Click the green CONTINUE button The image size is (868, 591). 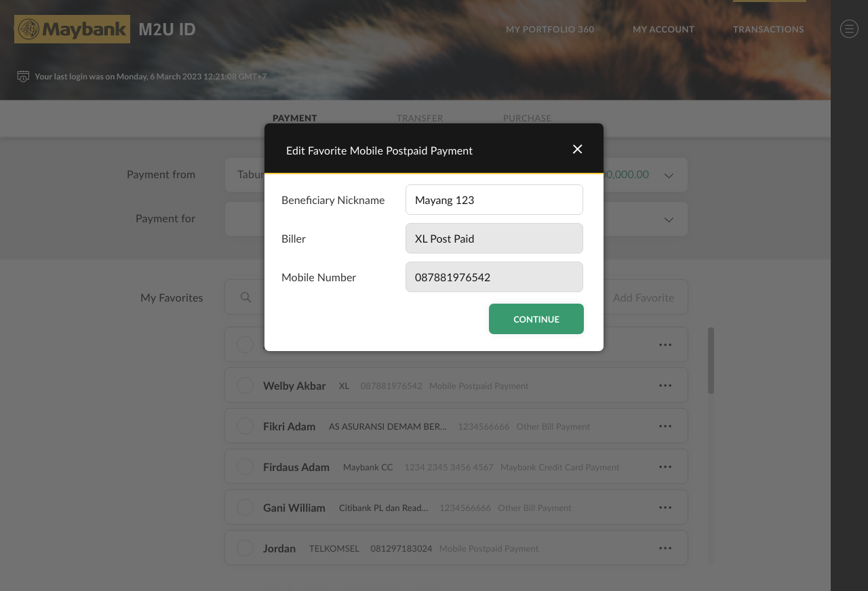pyautogui.click(x=536, y=319)
